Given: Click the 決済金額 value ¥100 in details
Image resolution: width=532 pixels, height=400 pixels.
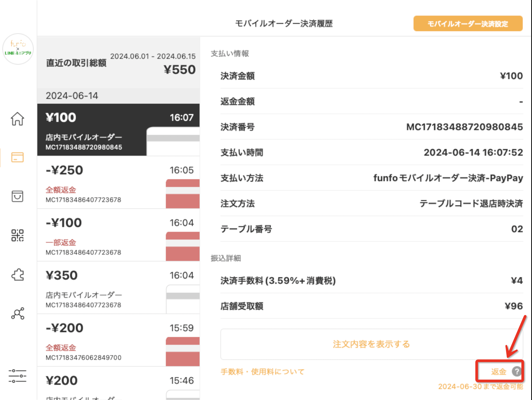Looking at the screenshot, I should [x=511, y=76].
